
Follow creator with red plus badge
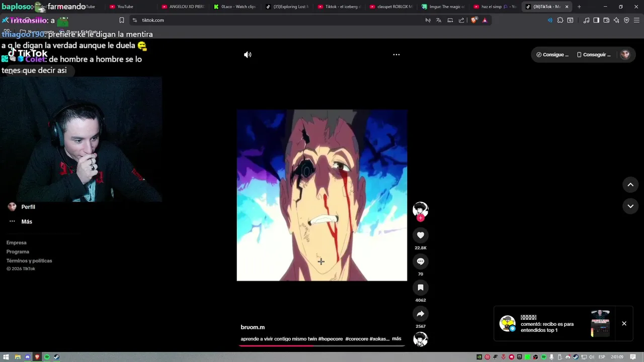(421, 218)
